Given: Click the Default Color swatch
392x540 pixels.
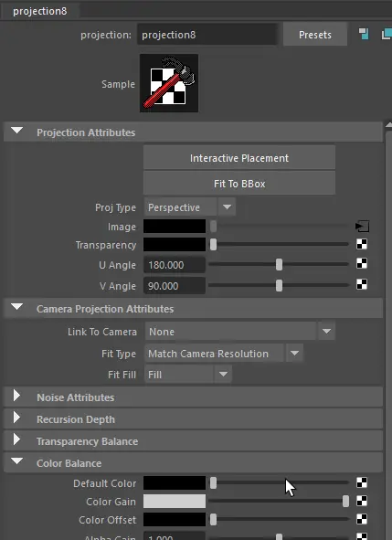Looking at the screenshot, I should [175, 482].
